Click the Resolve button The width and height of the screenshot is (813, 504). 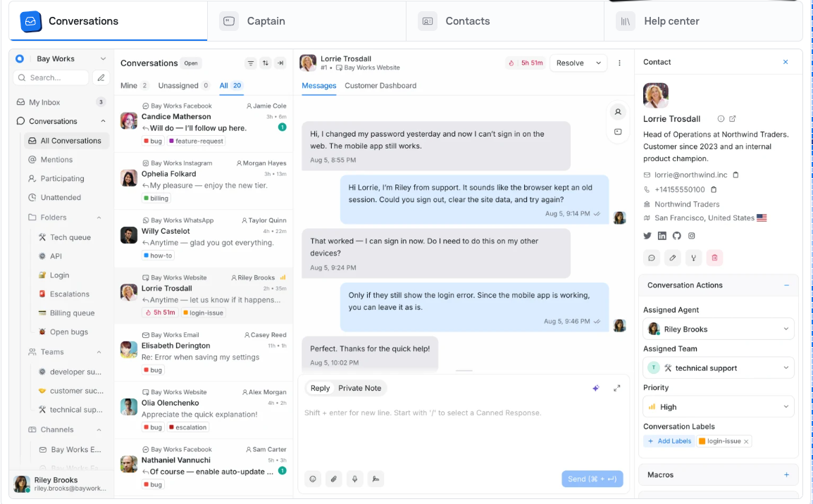coord(571,63)
